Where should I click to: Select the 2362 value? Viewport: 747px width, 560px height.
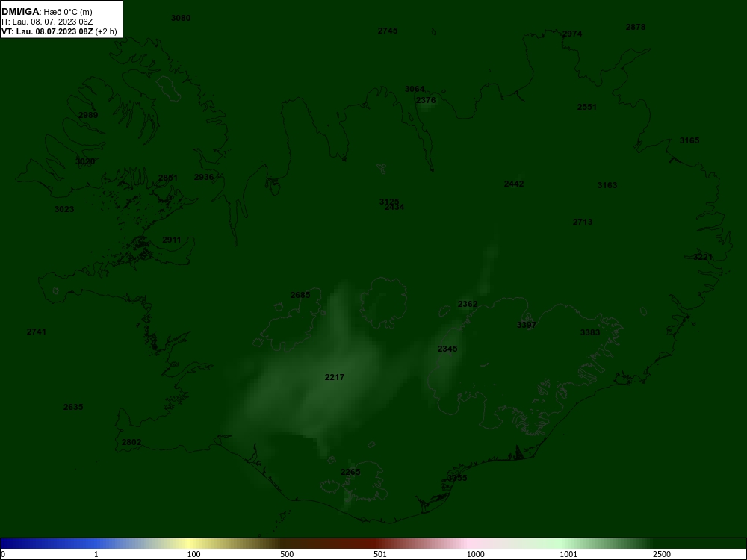pos(468,304)
